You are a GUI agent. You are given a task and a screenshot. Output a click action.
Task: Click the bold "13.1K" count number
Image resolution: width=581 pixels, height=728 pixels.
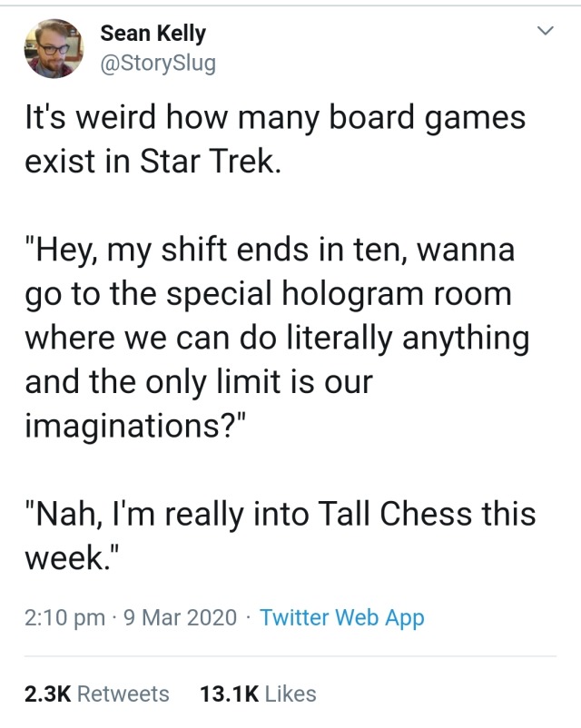229,694
